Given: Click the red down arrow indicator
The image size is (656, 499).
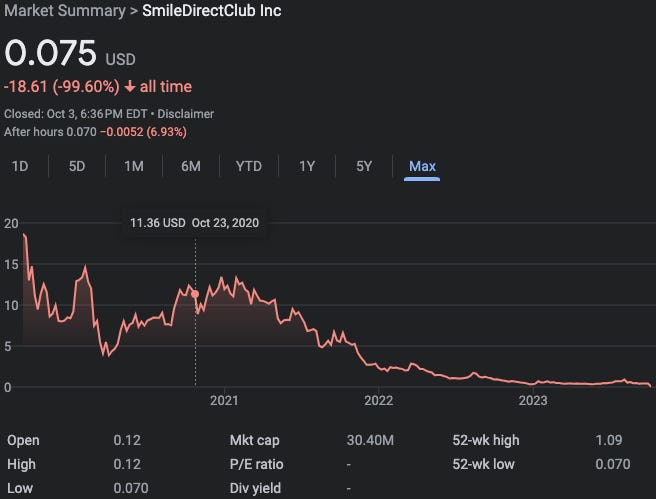Looking at the screenshot, I should [x=130, y=87].
